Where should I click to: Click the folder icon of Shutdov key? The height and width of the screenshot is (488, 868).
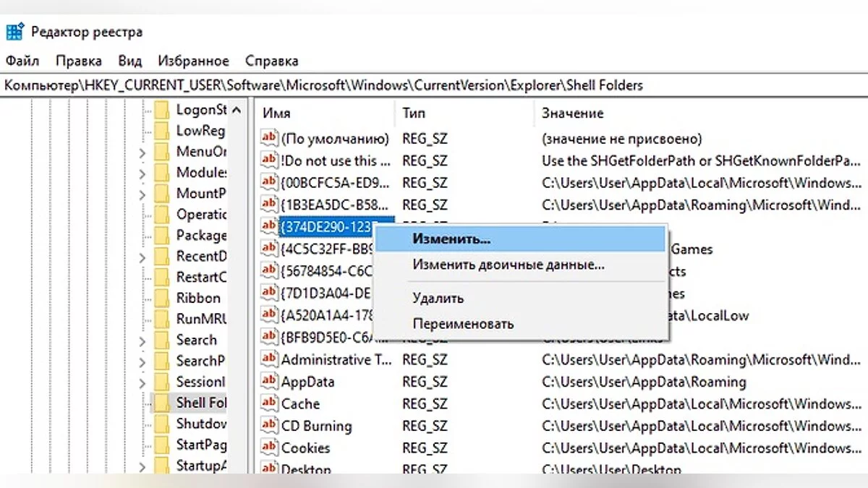tap(161, 424)
